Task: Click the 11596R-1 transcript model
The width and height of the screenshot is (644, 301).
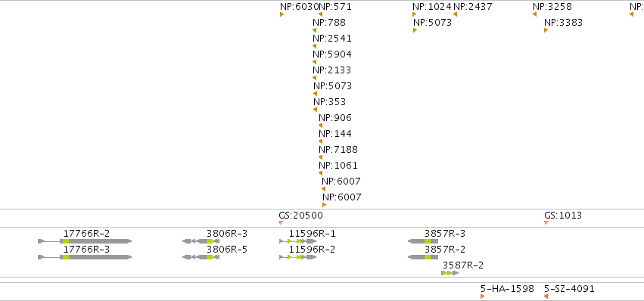Action: pos(297,241)
